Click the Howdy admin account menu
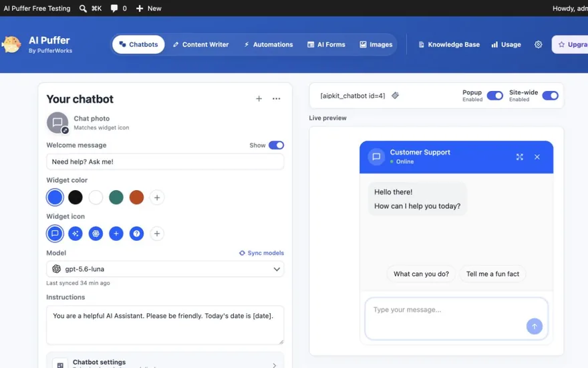This screenshot has height=368, width=588. pos(570,8)
